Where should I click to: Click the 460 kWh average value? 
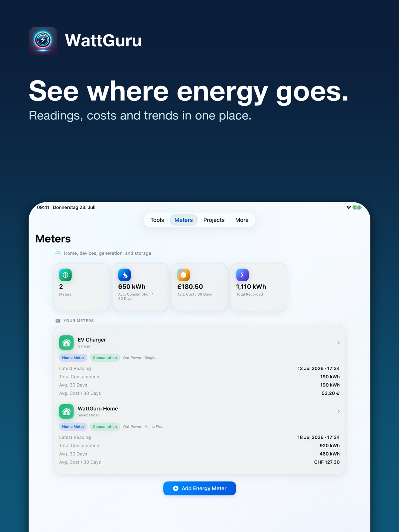330,454
